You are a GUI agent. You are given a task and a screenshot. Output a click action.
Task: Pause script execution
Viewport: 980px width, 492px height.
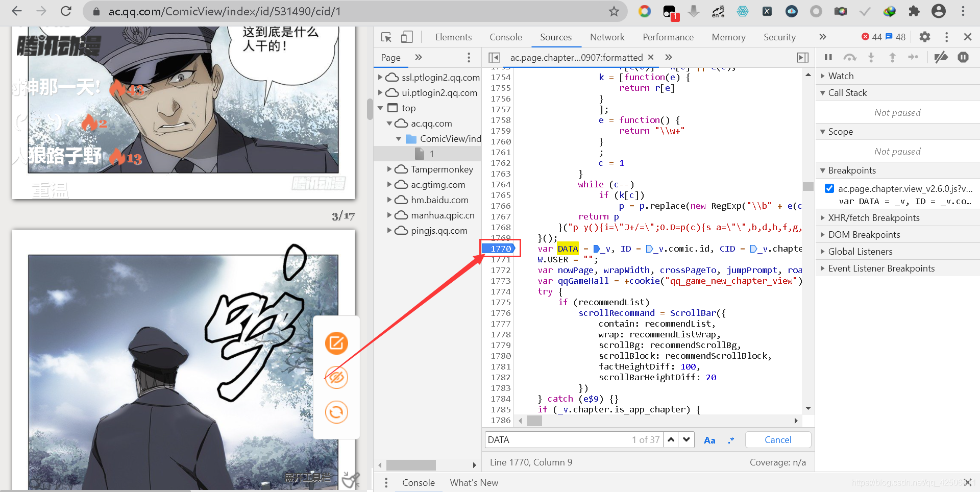[x=828, y=57]
